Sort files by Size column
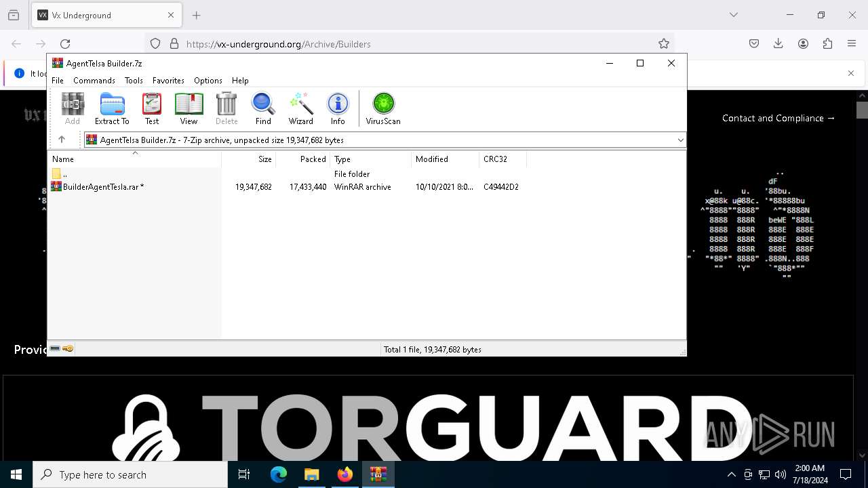 pos(249,159)
